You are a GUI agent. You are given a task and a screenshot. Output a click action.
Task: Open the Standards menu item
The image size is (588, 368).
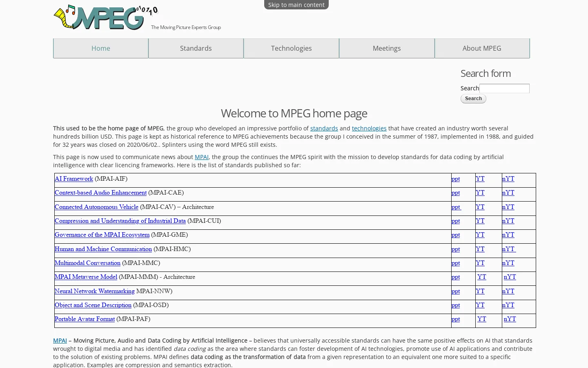(x=196, y=48)
